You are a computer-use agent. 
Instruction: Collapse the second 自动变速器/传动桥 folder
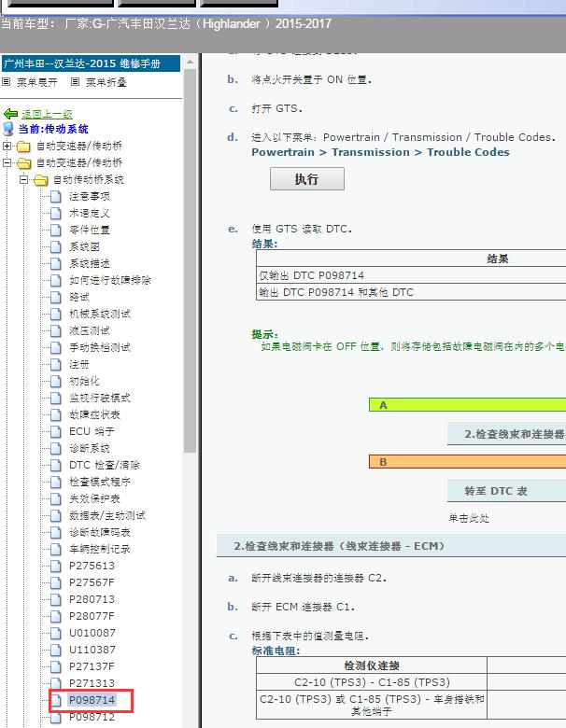[7, 162]
